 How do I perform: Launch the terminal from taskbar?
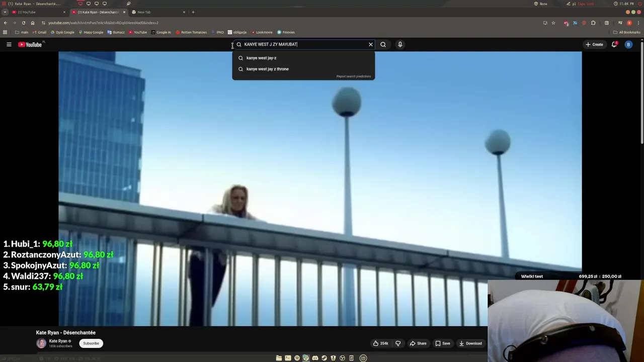[288, 358]
